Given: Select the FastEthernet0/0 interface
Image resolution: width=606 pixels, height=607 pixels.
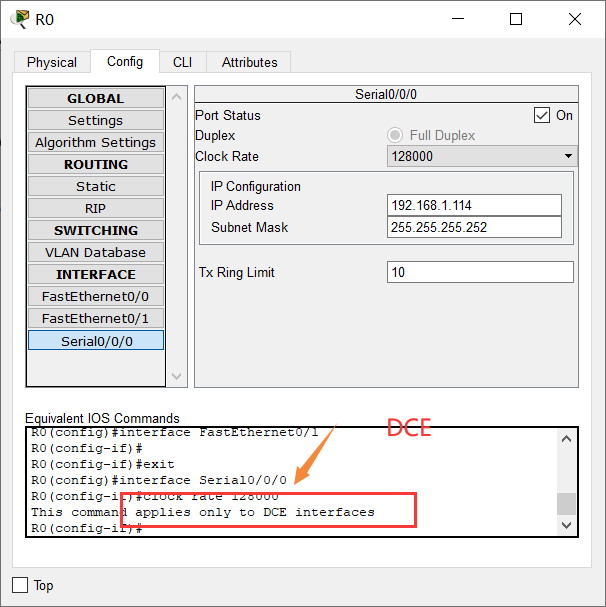Looking at the screenshot, I should click(96, 297).
